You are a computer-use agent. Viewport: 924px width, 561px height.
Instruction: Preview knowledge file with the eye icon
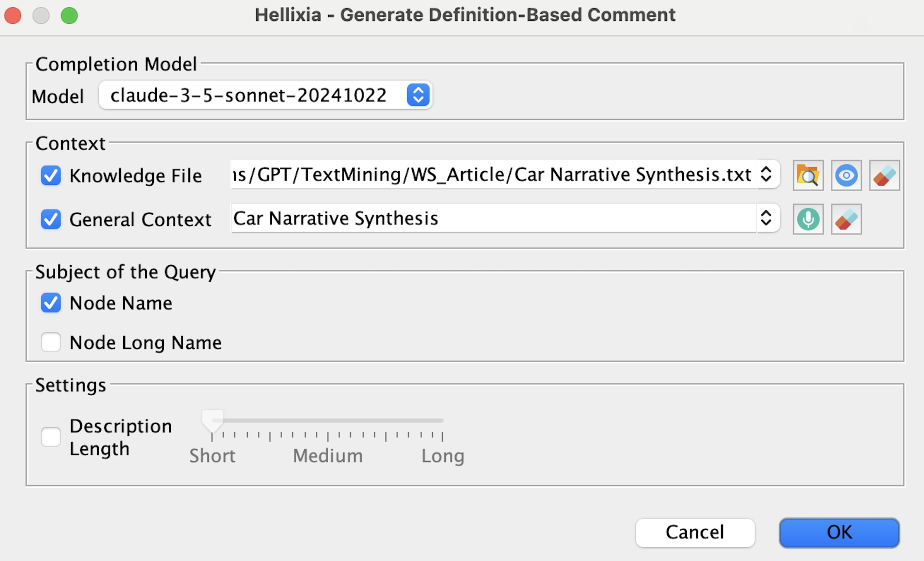(846, 176)
